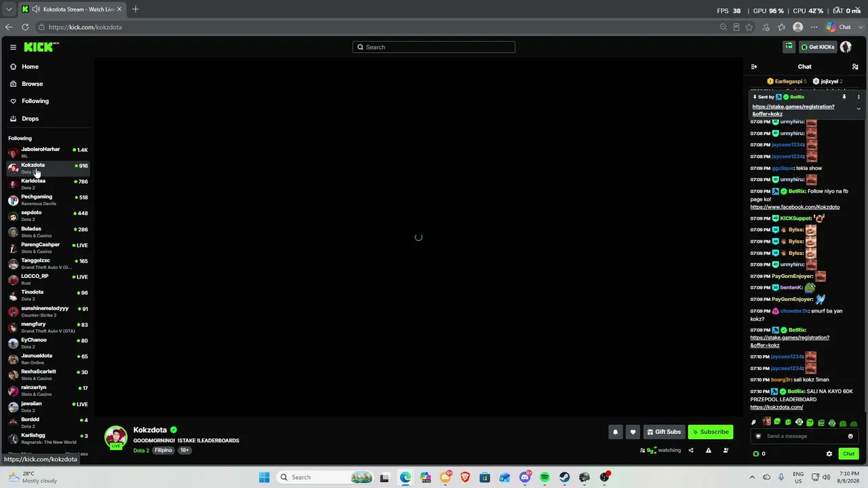This screenshot has width=868, height=488.
Task: Open browser Settings and more menu
Action: [x=814, y=27]
